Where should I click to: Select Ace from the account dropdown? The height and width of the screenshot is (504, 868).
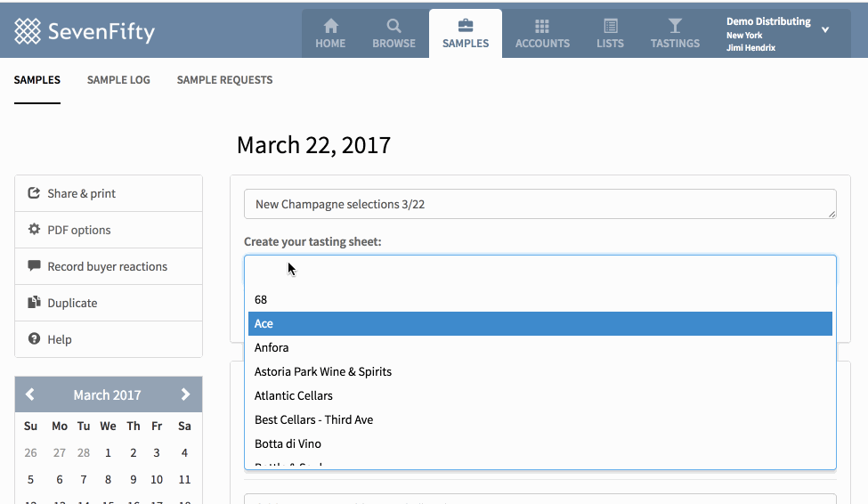[539, 323]
